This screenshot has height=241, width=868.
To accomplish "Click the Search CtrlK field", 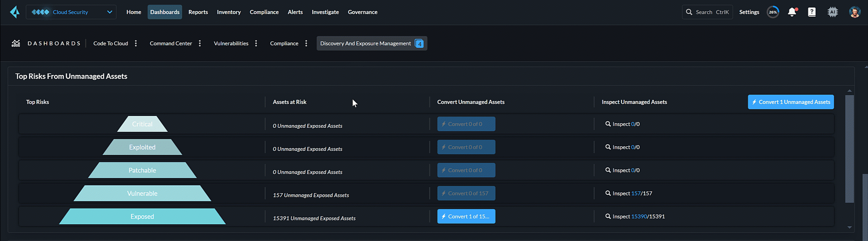I will click(x=707, y=12).
